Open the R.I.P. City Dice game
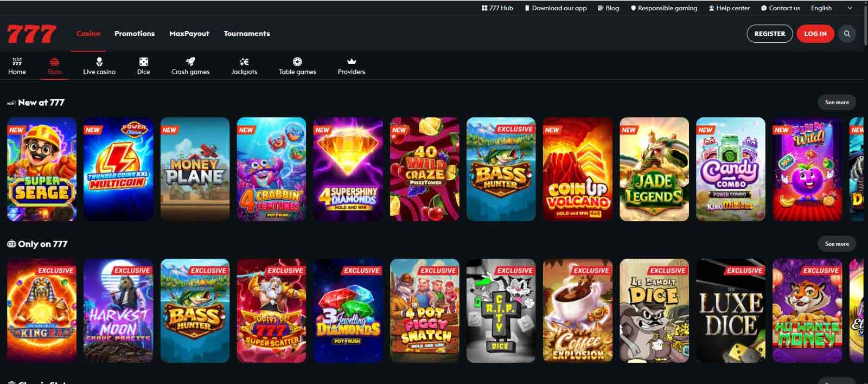Image resolution: width=868 pixels, height=384 pixels. tap(501, 311)
